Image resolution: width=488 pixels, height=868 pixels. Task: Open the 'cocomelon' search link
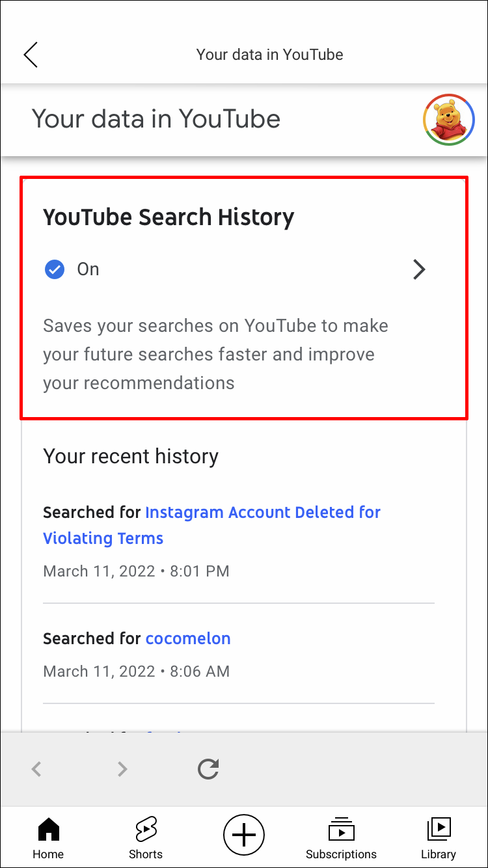pos(188,638)
